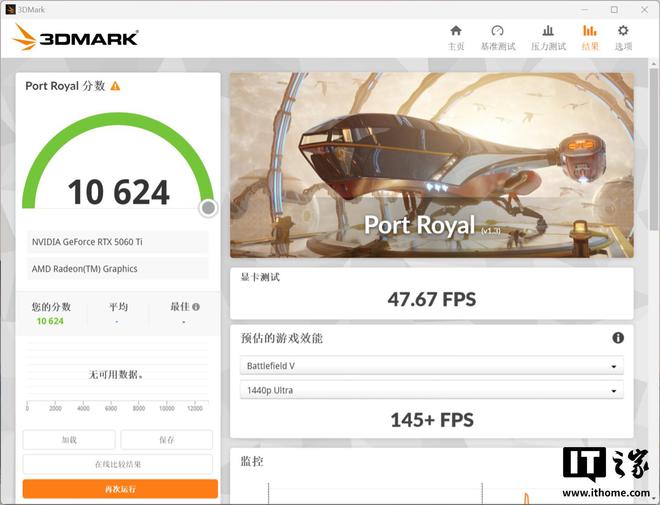660x505 pixels.
Task: Click the AMD Radeon(TM) Graphics row
Action: click(118, 268)
